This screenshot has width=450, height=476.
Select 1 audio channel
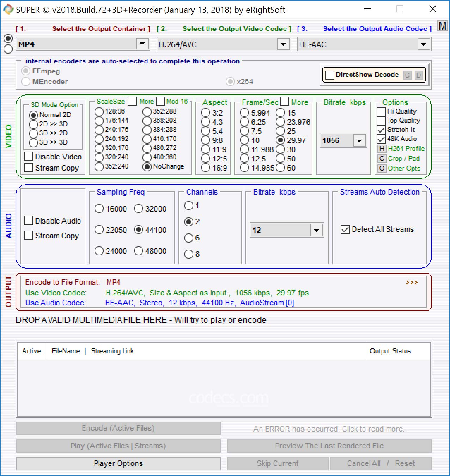189,205
